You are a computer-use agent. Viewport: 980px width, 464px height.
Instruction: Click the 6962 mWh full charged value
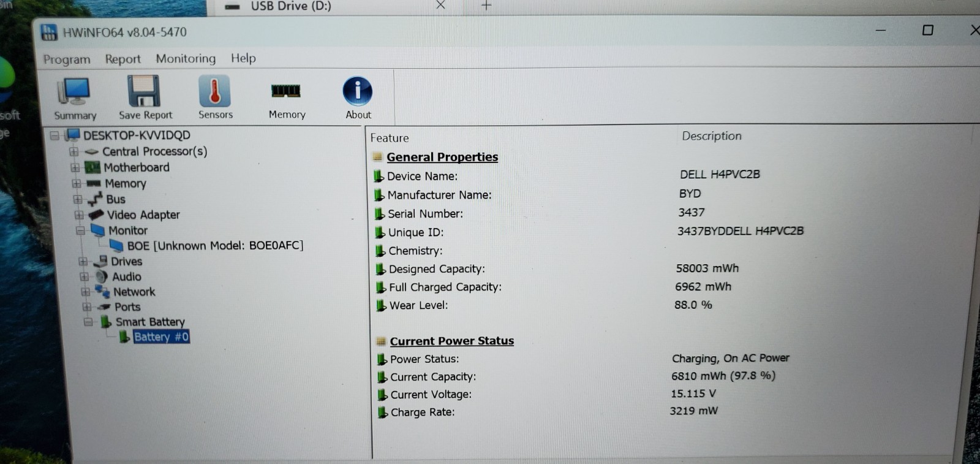[x=703, y=287]
